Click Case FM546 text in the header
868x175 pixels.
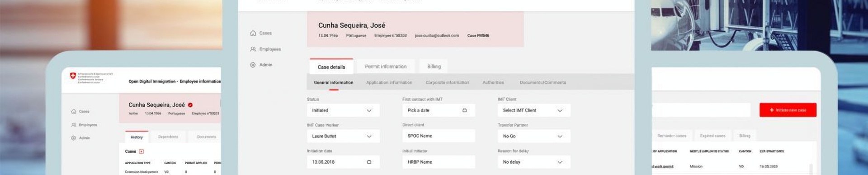pyautogui.click(x=478, y=35)
